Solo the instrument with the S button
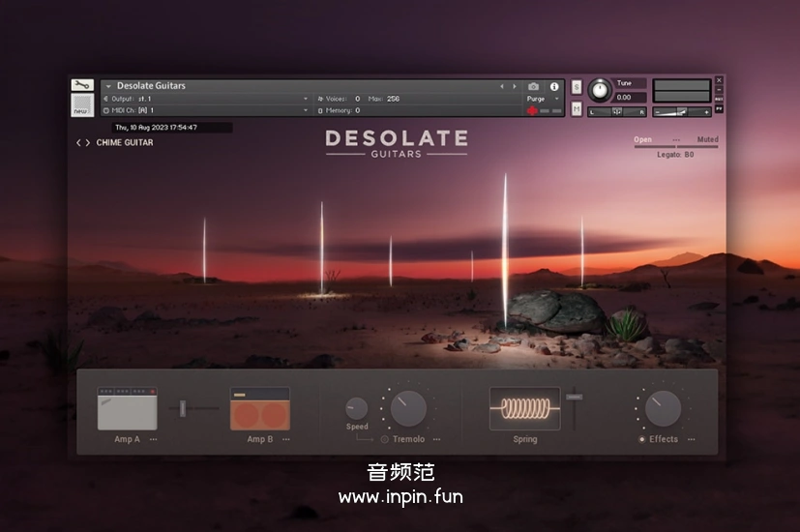800x532 pixels. [576, 87]
